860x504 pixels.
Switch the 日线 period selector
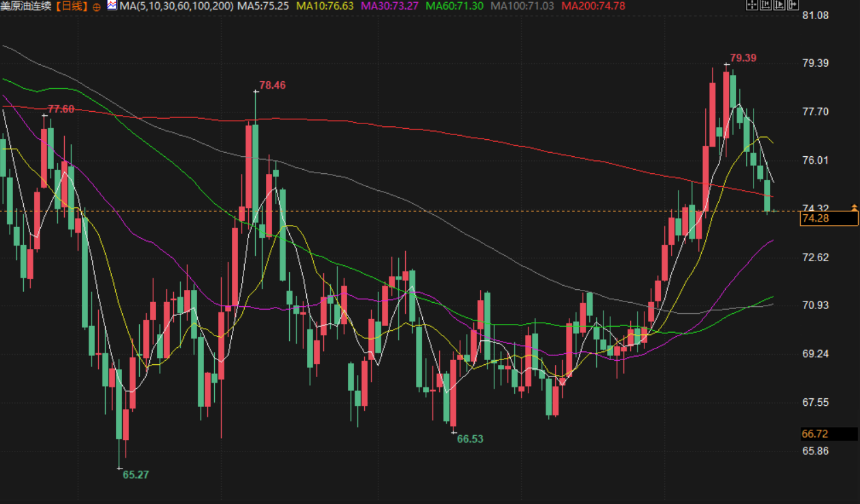pyautogui.click(x=72, y=6)
